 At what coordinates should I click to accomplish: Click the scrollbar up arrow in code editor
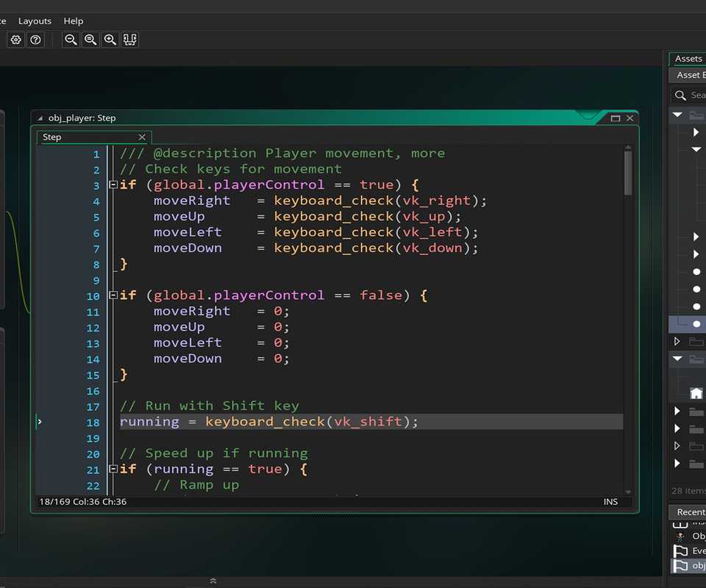627,148
